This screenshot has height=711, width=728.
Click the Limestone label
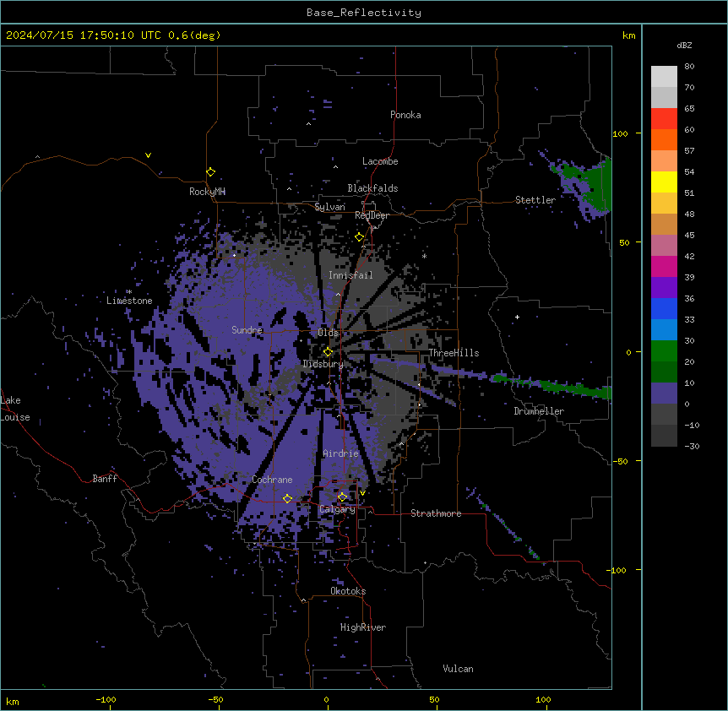(129, 301)
